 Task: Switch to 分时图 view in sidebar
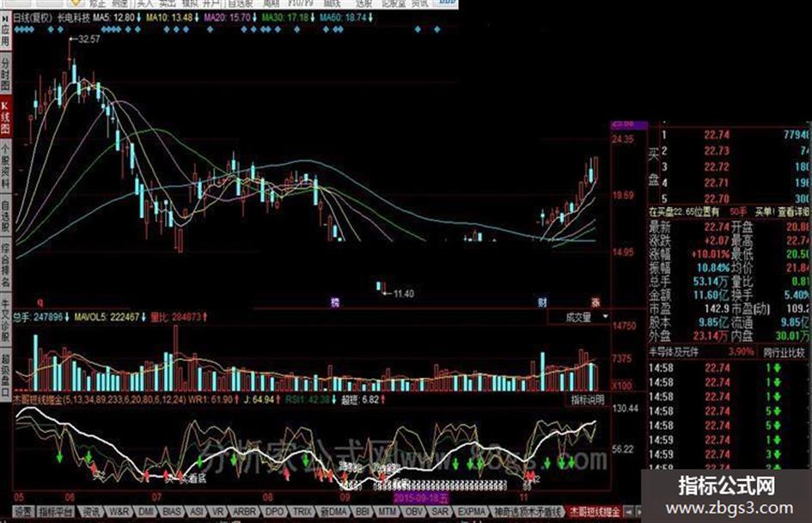(5, 74)
